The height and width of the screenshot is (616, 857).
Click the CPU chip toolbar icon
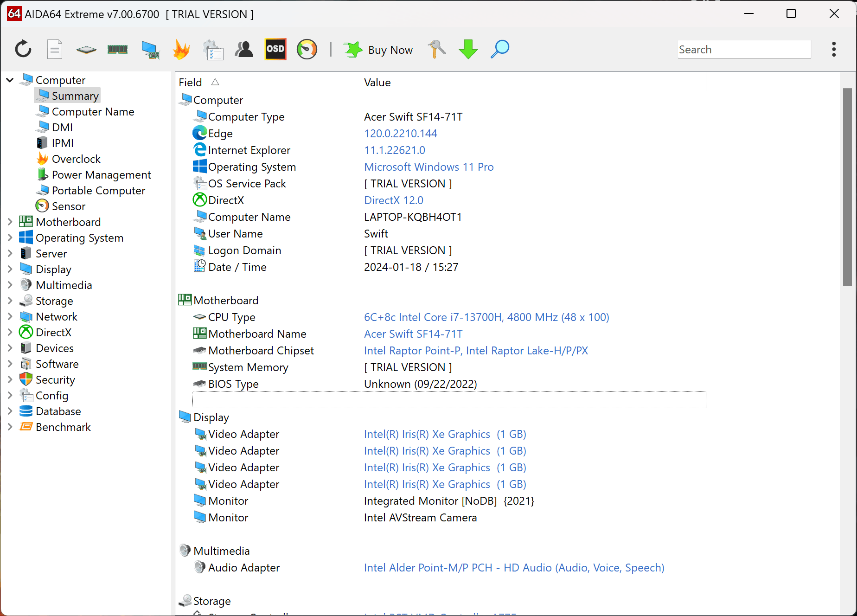(x=86, y=49)
